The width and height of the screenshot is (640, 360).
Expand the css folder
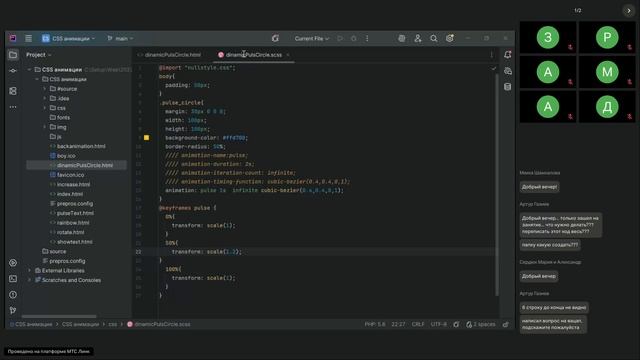(44, 108)
